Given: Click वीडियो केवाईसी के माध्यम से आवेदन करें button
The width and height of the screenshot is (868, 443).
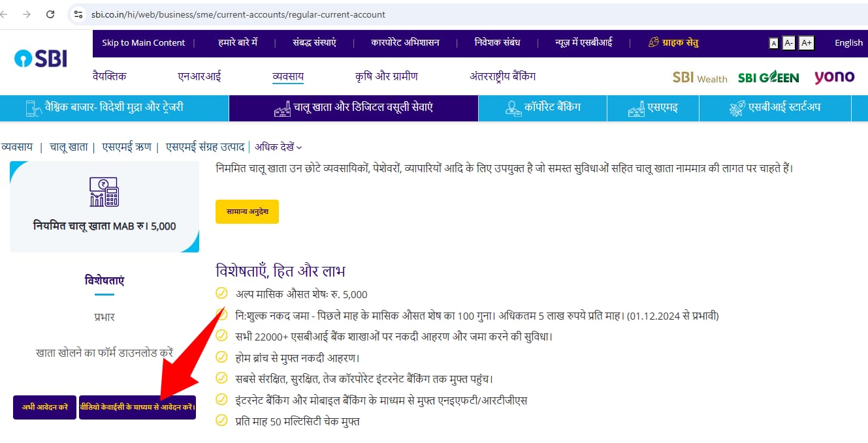Looking at the screenshot, I should [137, 407].
